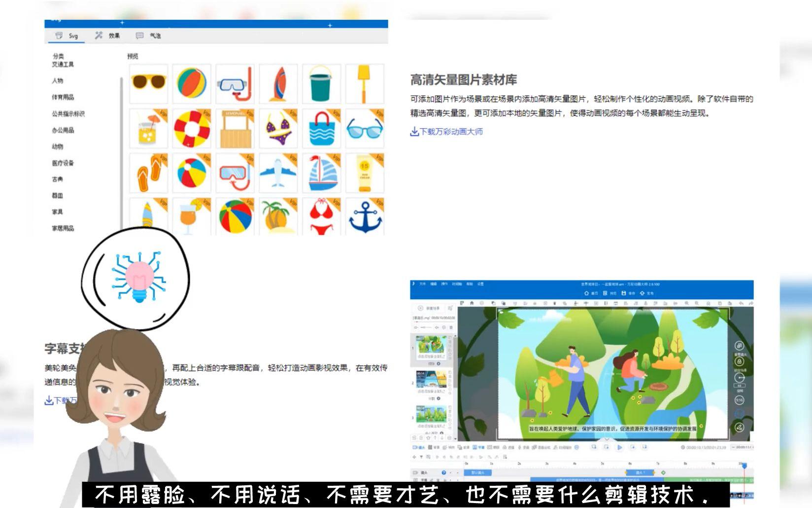Click the 9:16 aspect ratio icon on right panel
The width and height of the screenshot is (812, 508).
(x=739, y=399)
